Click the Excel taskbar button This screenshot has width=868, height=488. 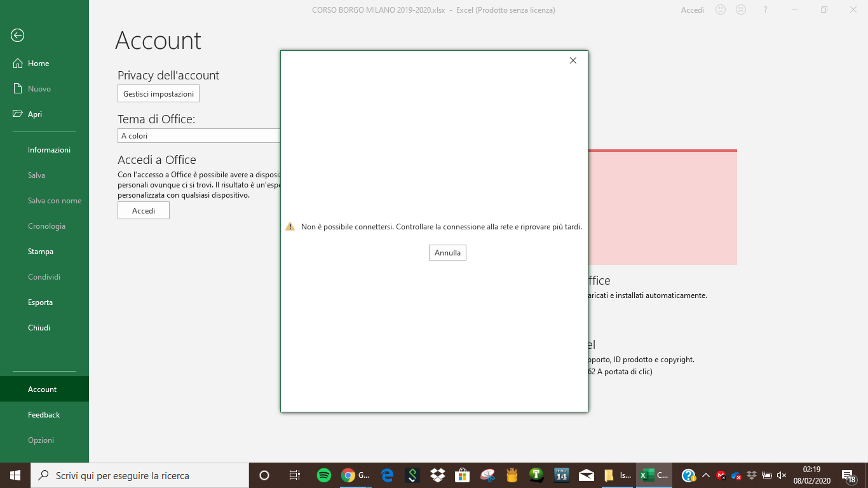click(654, 475)
